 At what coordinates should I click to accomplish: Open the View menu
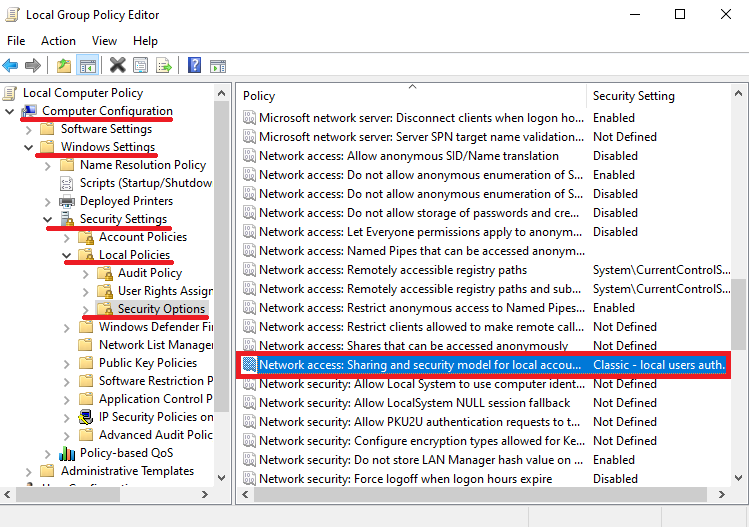[104, 41]
